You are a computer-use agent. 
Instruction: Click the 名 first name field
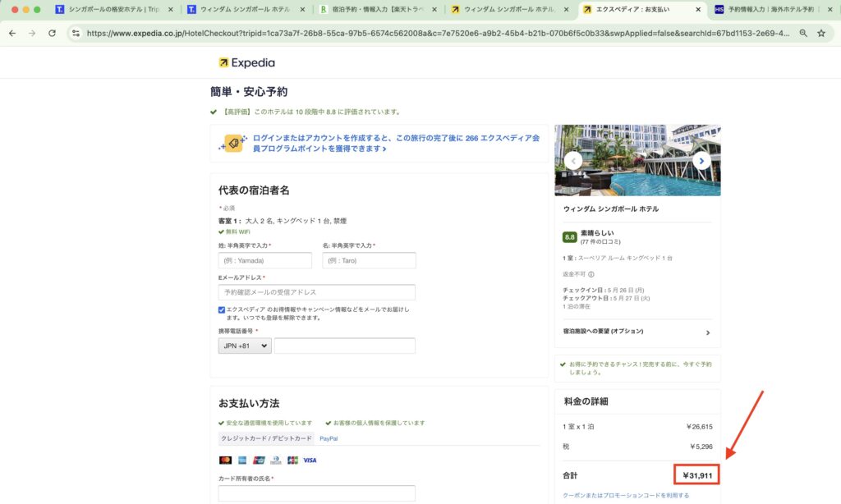coord(369,260)
